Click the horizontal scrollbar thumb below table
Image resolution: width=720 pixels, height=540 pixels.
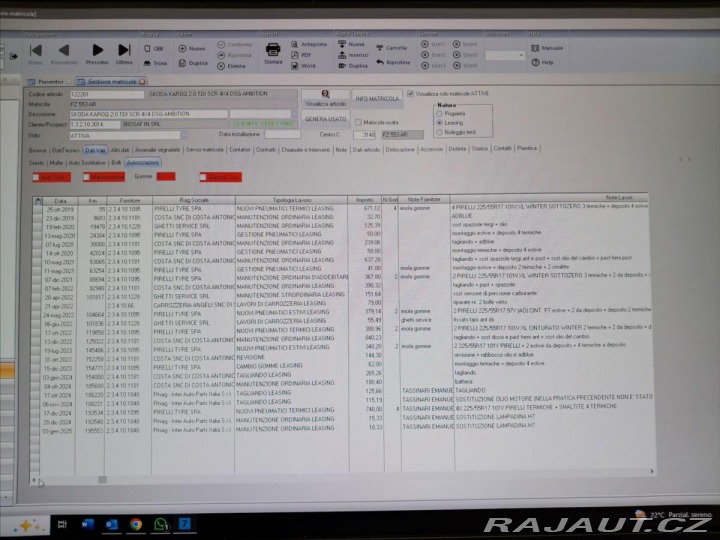[102, 479]
